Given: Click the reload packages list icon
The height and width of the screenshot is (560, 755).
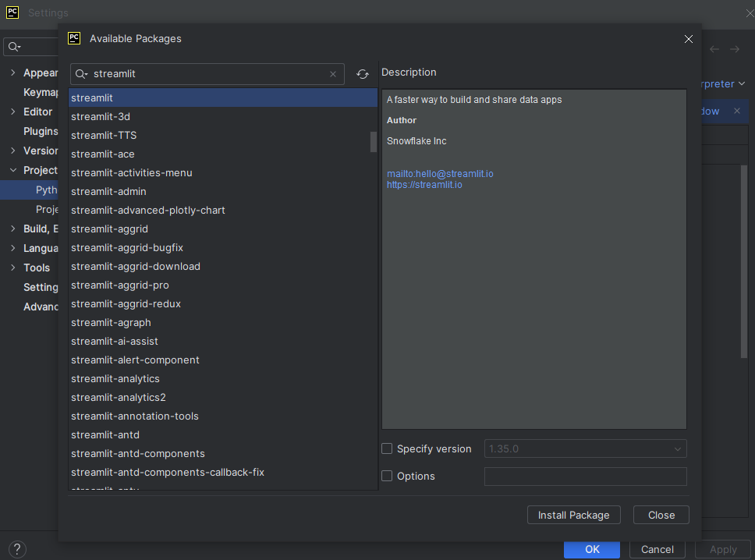Looking at the screenshot, I should (363, 74).
